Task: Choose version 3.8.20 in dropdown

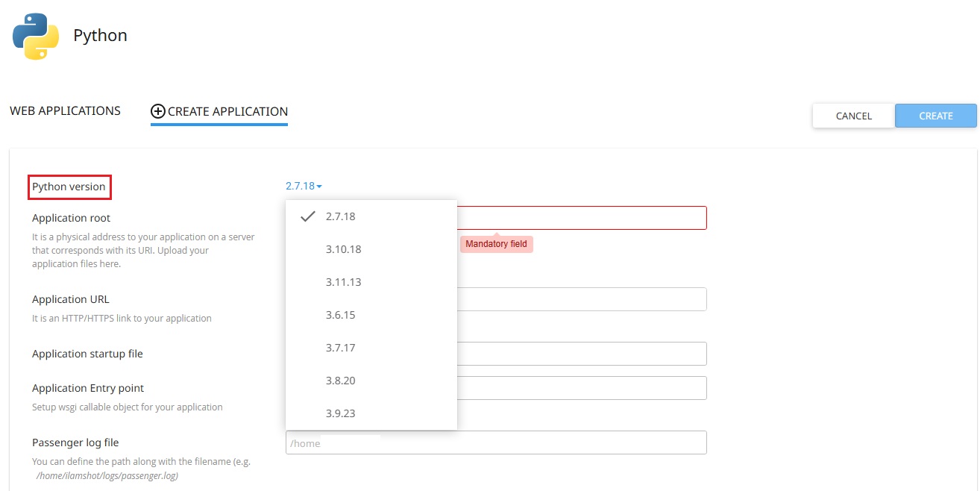Action: [340, 381]
